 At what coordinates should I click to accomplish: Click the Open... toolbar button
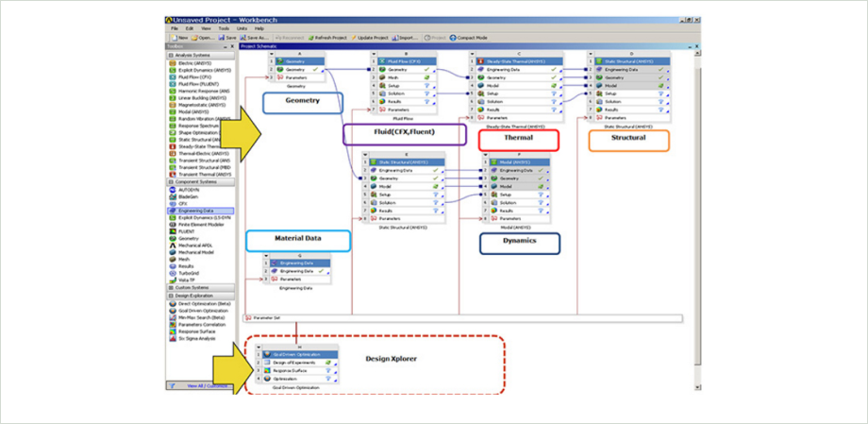tap(203, 38)
